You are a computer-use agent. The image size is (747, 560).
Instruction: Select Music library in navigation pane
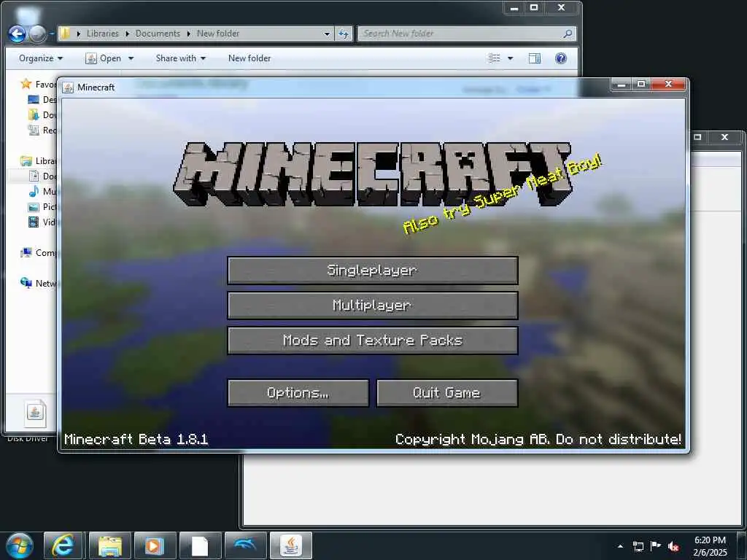coord(42,192)
